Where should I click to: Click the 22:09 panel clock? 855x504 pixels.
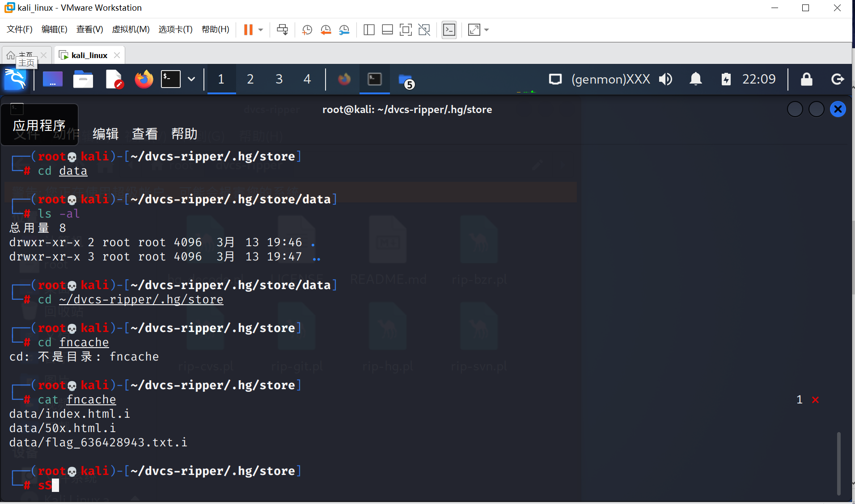[x=759, y=80]
